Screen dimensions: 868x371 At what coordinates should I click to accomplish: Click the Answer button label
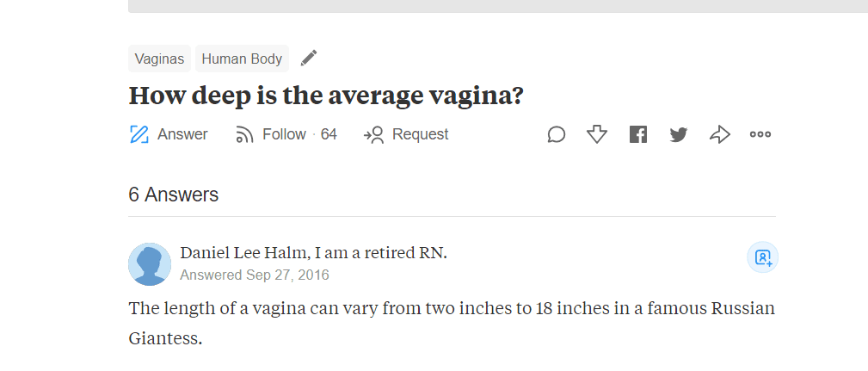pyautogui.click(x=182, y=134)
